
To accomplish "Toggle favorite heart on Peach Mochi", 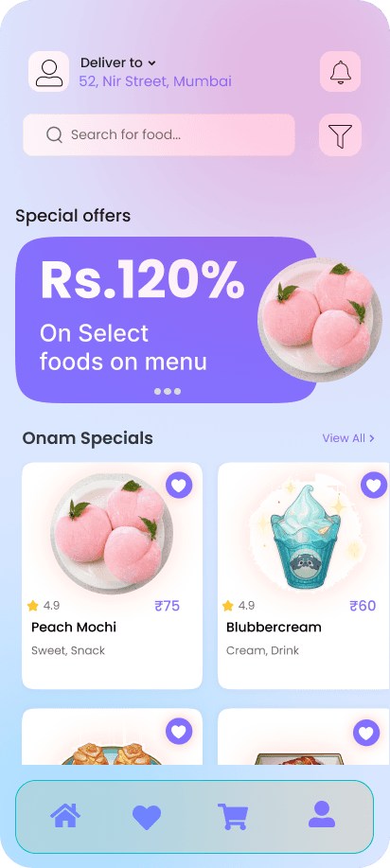I will pos(179,486).
